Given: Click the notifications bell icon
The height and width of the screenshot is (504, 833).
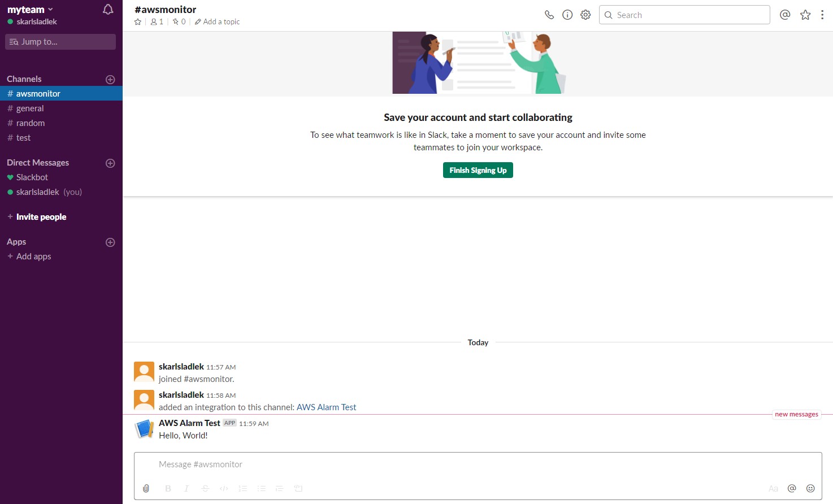Looking at the screenshot, I should (108, 10).
